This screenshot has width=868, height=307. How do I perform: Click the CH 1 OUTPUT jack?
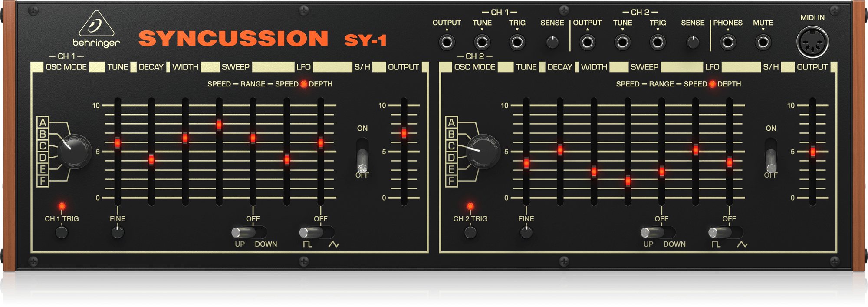point(447,43)
